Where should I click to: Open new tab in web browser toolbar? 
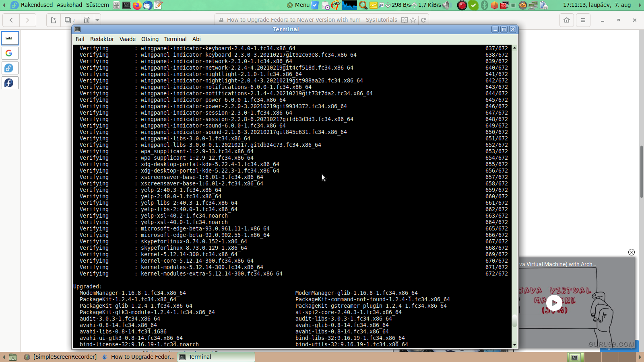point(54,20)
